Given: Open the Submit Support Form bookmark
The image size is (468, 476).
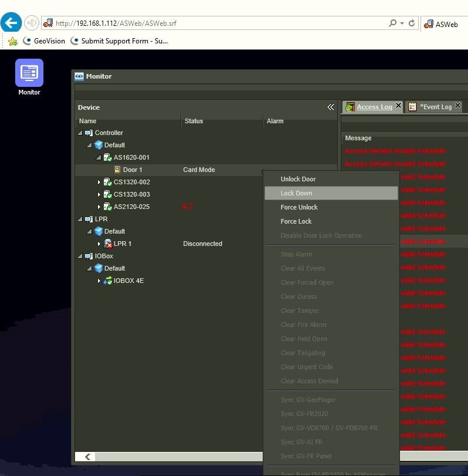Looking at the screenshot, I should [119, 41].
